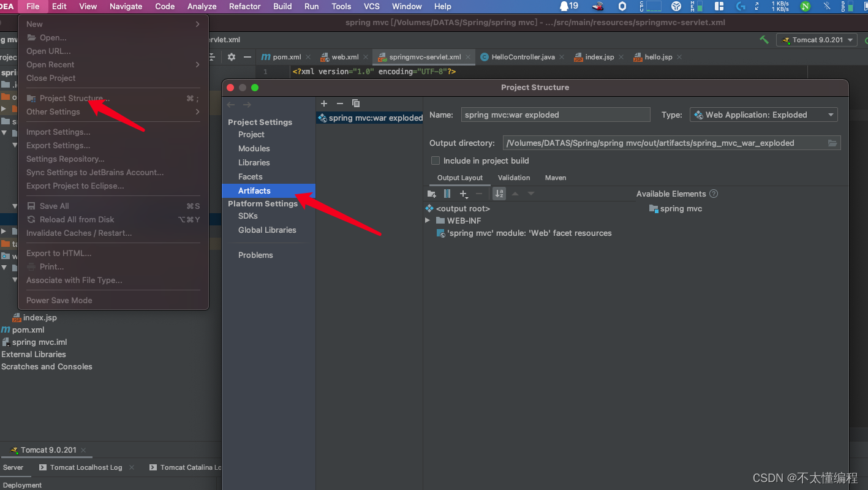This screenshot has width=868, height=490.
Task: Select Reload All from Disk
Action: 113,219
